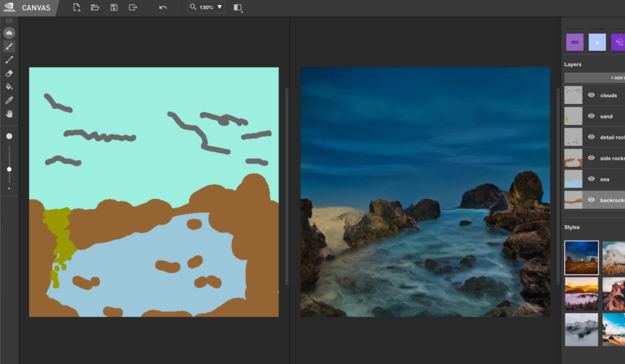Select the Paint Bucket fill tool
625x364 pixels.
click(9, 86)
